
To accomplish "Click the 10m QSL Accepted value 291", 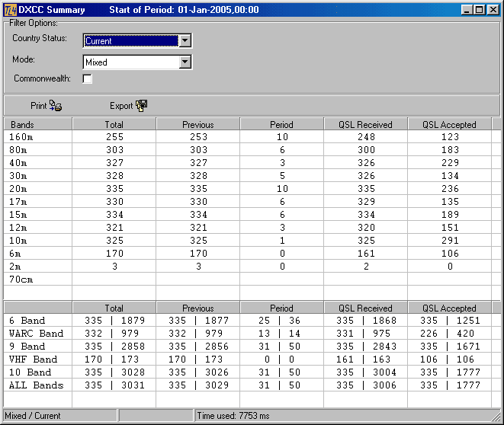I will pyautogui.click(x=450, y=241).
